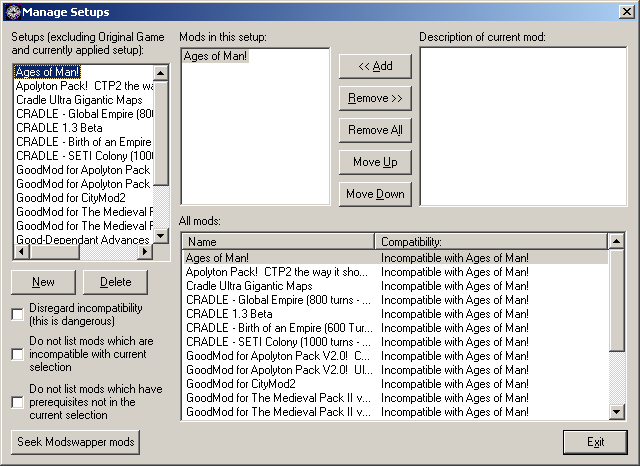Click Remove All button

pyautogui.click(x=375, y=130)
